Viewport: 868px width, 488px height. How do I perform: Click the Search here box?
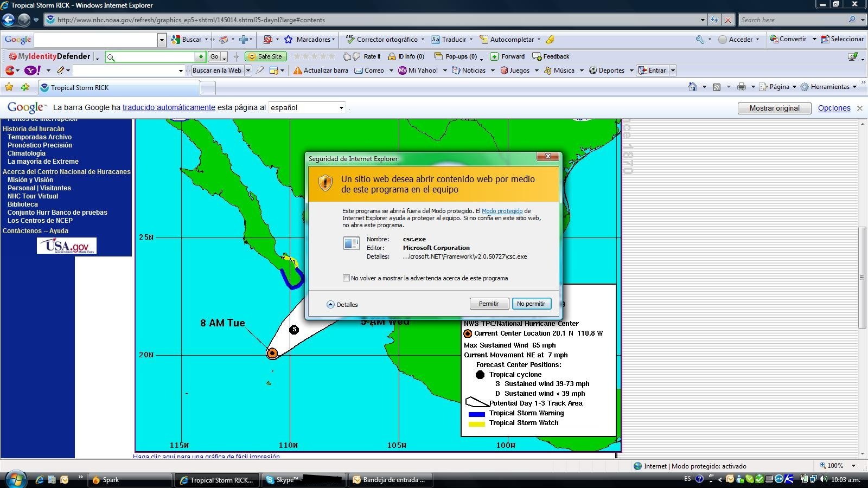[x=793, y=20]
